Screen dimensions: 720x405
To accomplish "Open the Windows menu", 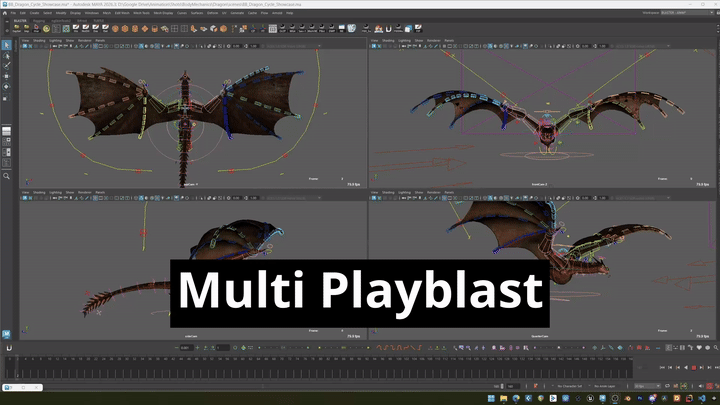I will click(x=92, y=13).
